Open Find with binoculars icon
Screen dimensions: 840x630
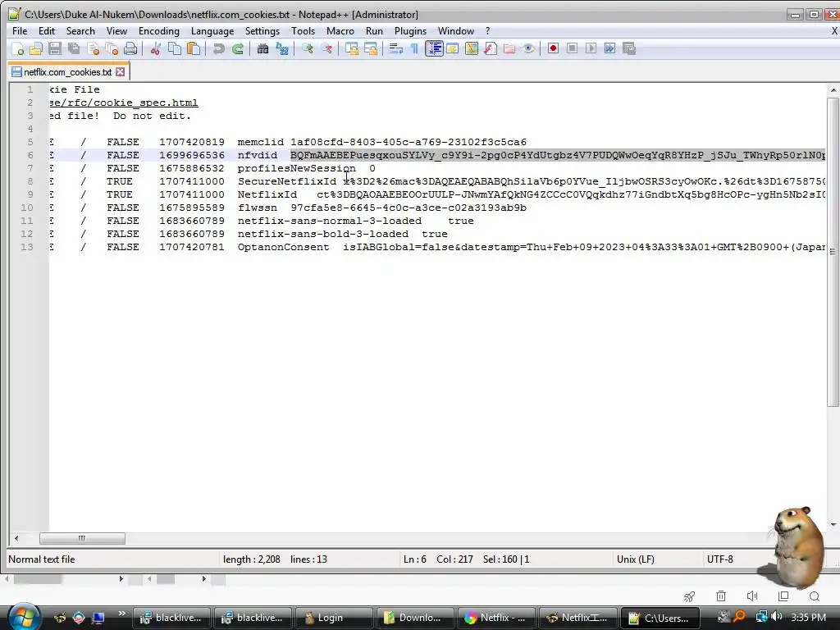tap(262, 48)
